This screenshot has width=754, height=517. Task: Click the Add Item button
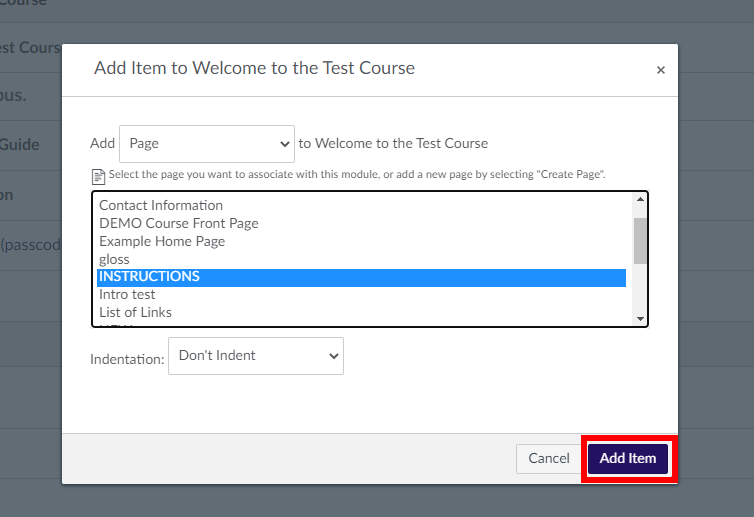click(x=628, y=458)
